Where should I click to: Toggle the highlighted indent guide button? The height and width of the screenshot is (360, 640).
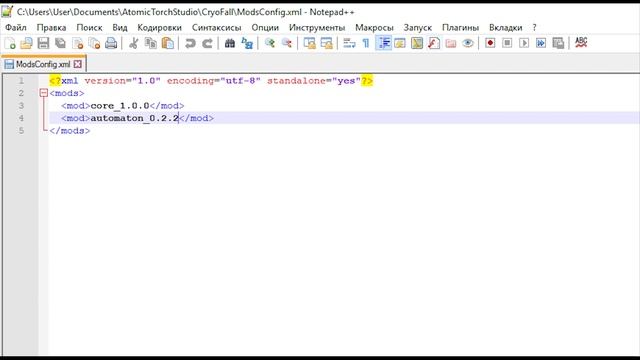(x=383, y=43)
